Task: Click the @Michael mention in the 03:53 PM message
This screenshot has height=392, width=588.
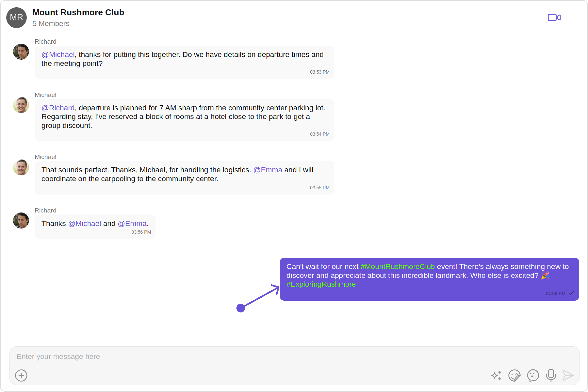Action: [x=58, y=55]
